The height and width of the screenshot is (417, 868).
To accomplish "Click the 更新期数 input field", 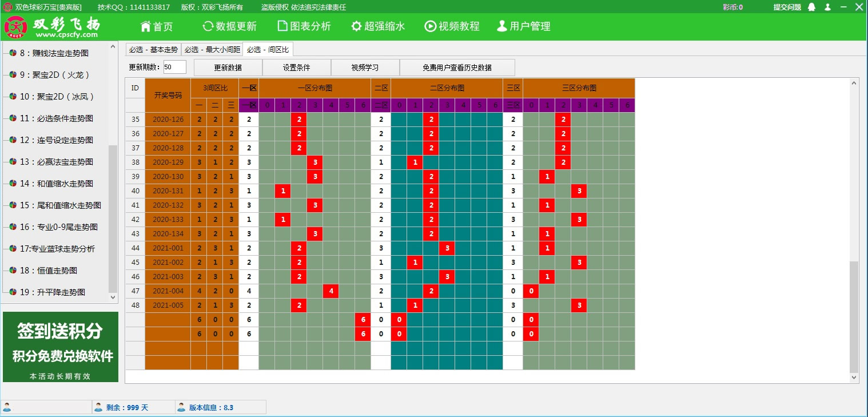I will click(x=174, y=67).
